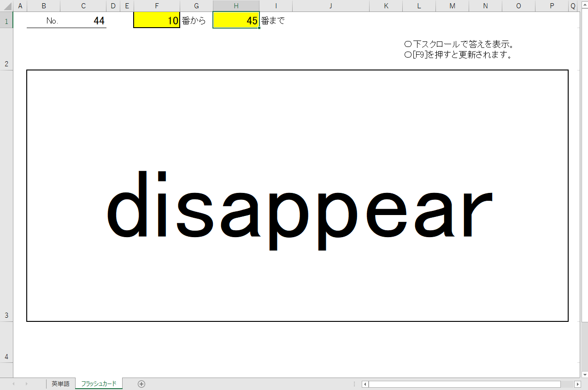Click the tab bar splitter dots handle
Image resolution: width=588 pixels, height=390 pixels.
(x=354, y=384)
